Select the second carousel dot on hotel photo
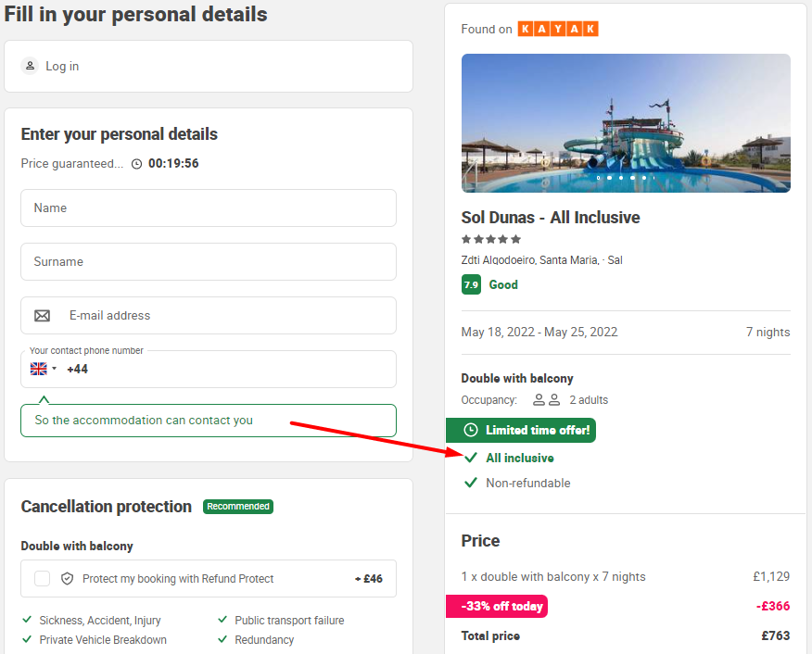The image size is (812, 654). [x=610, y=178]
